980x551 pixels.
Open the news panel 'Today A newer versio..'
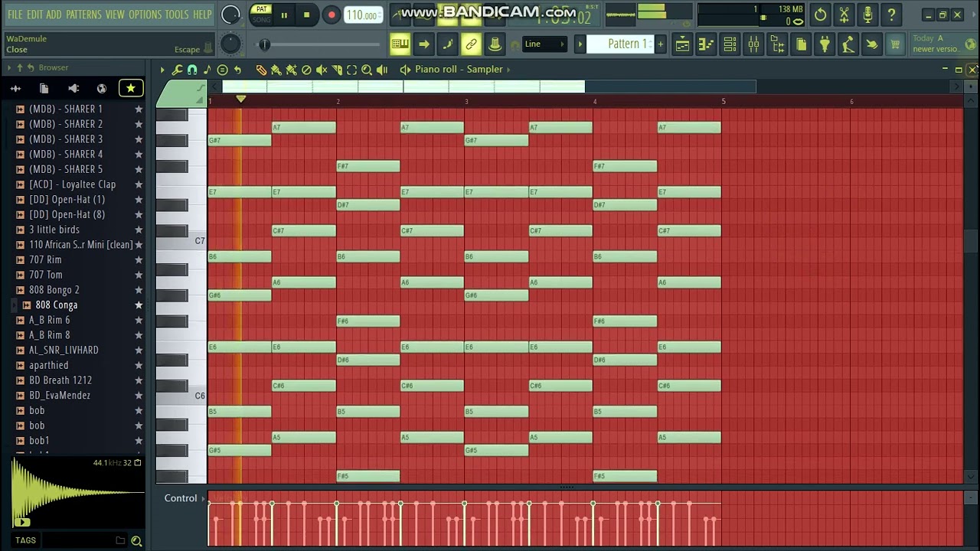coord(943,44)
